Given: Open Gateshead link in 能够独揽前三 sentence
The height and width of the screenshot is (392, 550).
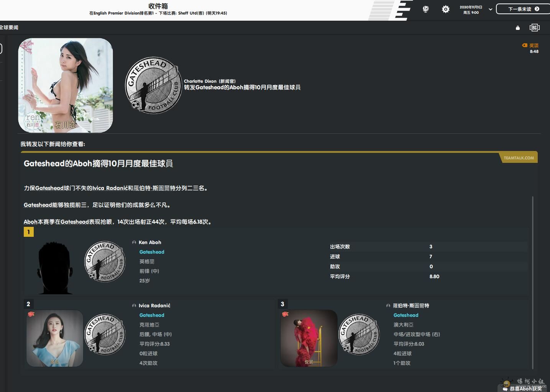Looking at the screenshot, I should click(38, 205).
